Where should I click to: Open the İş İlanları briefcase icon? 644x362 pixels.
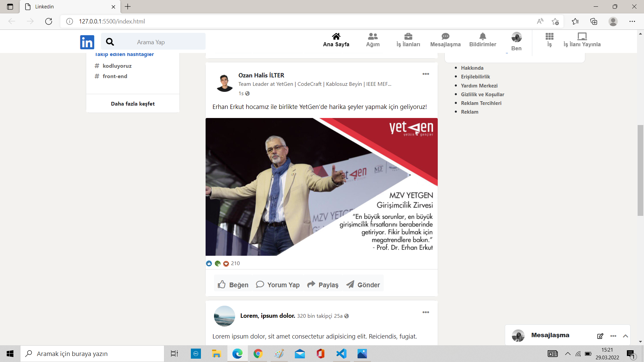[408, 37]
